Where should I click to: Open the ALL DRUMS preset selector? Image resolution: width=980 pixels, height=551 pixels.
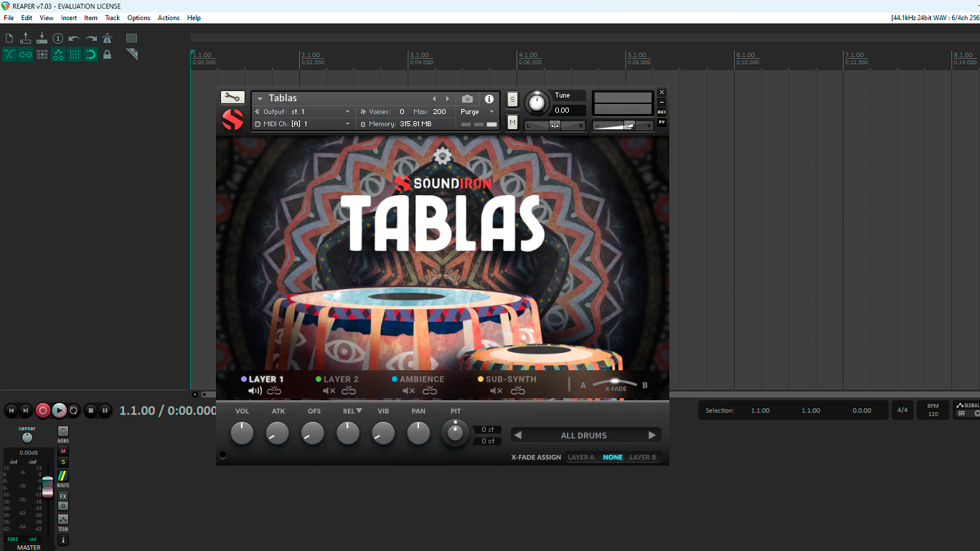pos(583,435)
